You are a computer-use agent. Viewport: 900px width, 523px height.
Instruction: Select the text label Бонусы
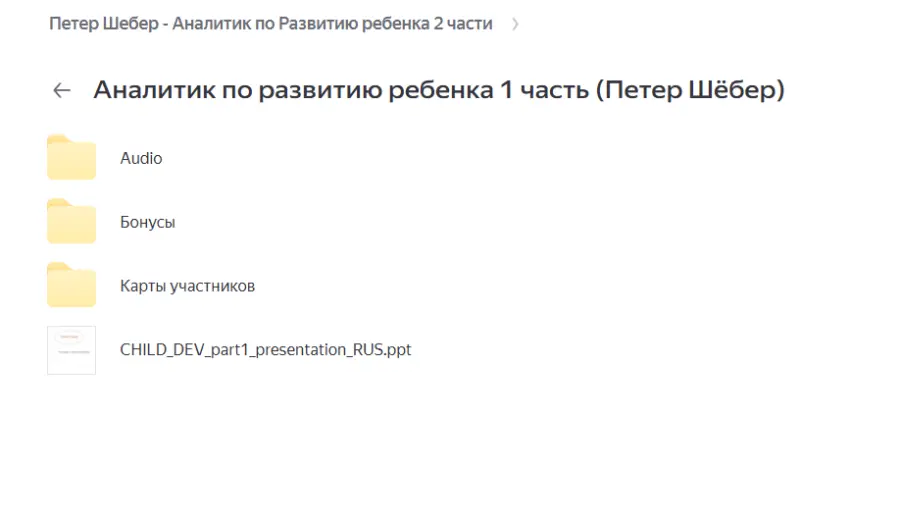147,222
